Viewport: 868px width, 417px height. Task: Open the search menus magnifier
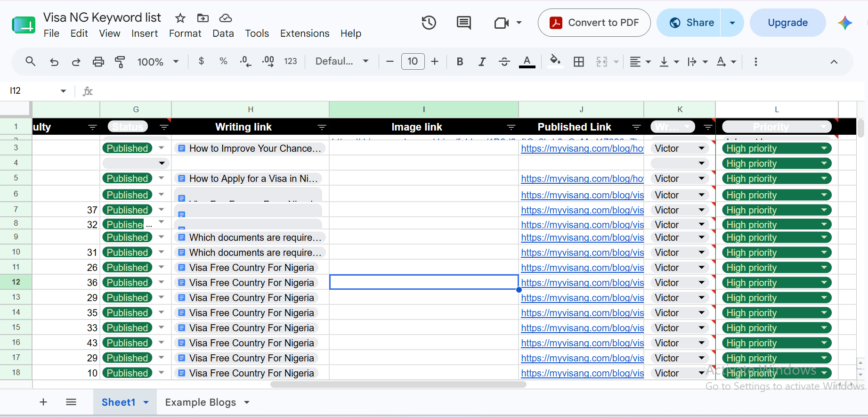31,61
